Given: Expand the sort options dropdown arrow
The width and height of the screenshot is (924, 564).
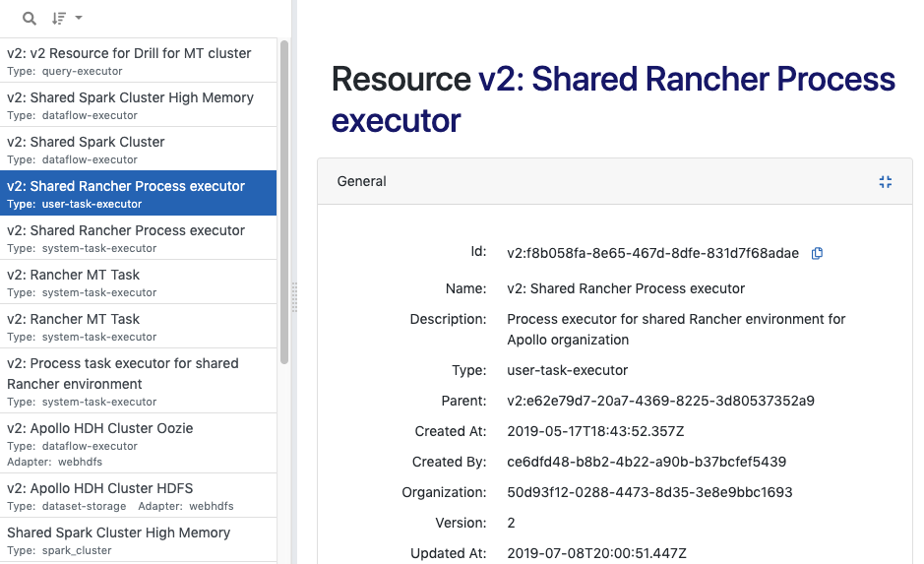Looking at the screenshot, I should click(79, 18).
